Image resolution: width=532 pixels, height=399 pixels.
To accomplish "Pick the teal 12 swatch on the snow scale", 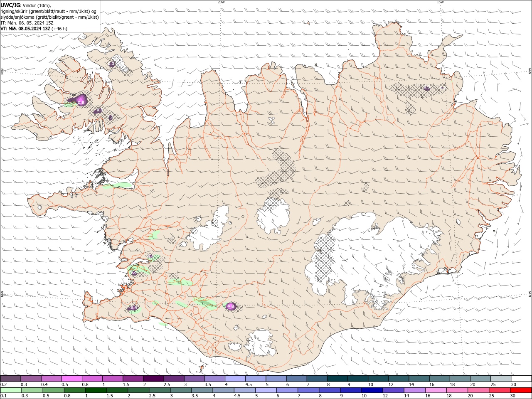I will (398, 379).
